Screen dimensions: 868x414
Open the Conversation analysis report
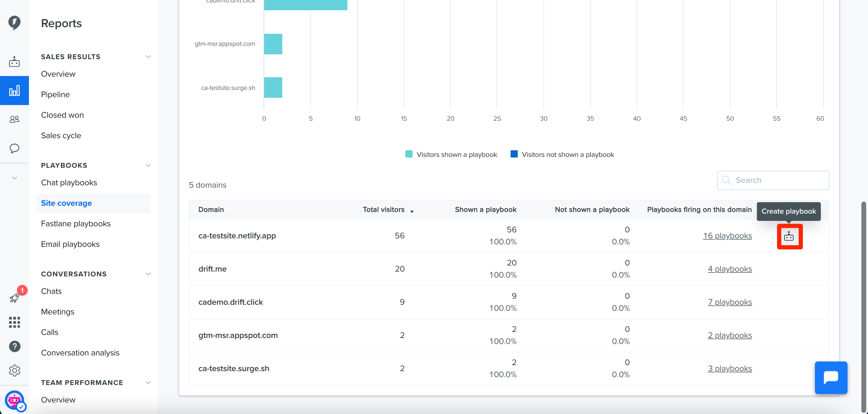tap(80, 353)
